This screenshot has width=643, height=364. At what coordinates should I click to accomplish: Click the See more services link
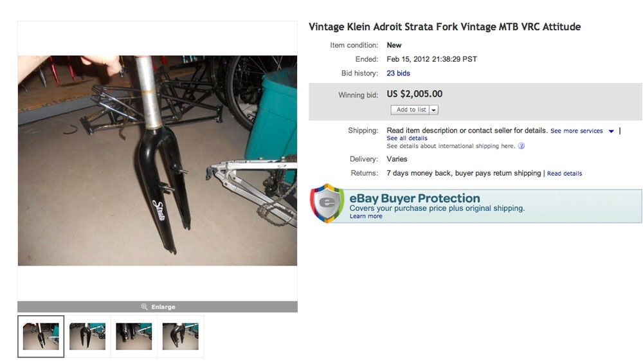pos(577,131)
